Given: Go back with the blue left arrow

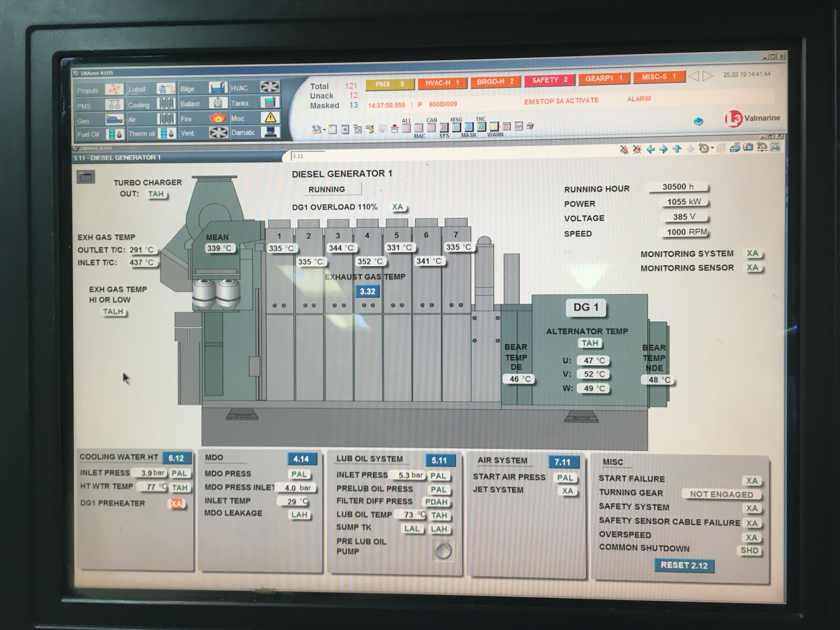Looking at the screenshot, I should pyautogui.click(x=650, y=149).
